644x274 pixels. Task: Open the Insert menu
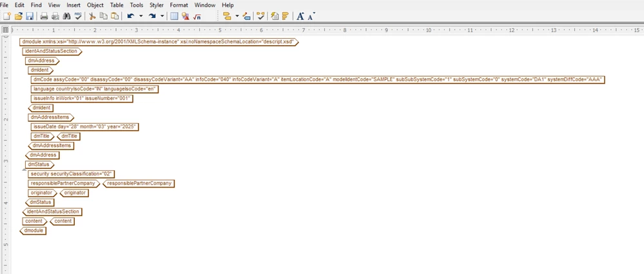pos(73,5)
